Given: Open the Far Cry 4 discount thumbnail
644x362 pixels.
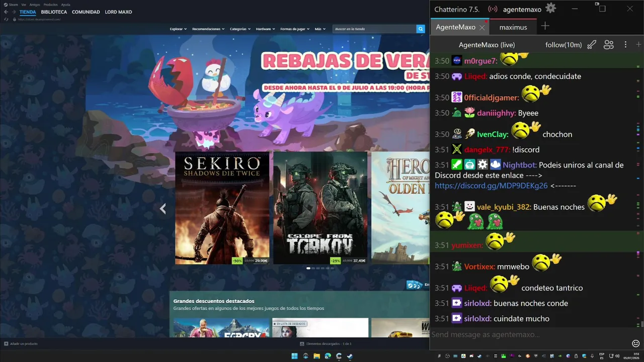Looking at the screenshot, I should (221, 328).
